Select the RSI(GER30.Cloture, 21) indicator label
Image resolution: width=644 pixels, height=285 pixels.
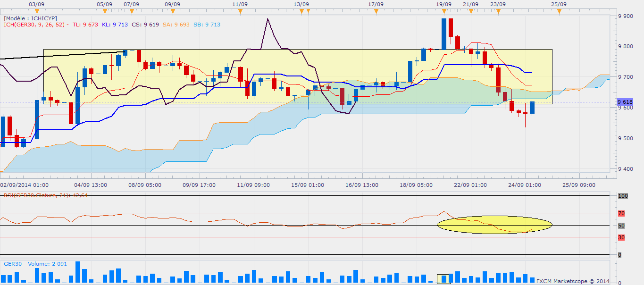click(46, 195)
